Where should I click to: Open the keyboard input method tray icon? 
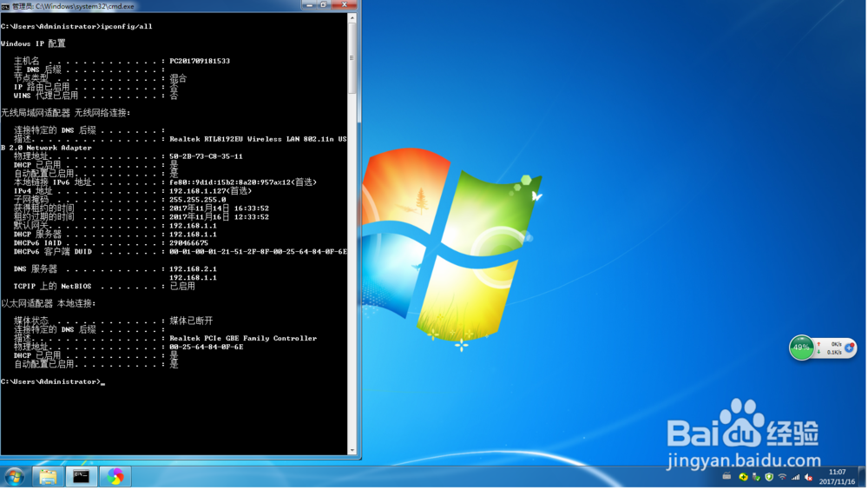[x=727, y=477]
